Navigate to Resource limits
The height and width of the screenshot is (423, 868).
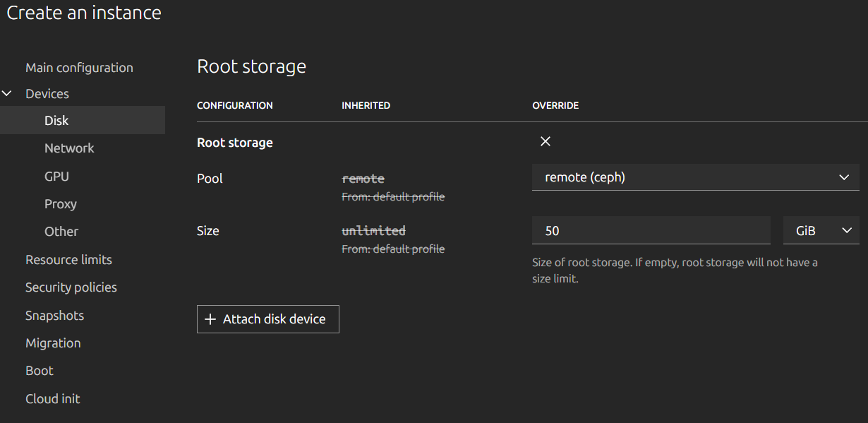pyautogui.click(x=68, y=260)
